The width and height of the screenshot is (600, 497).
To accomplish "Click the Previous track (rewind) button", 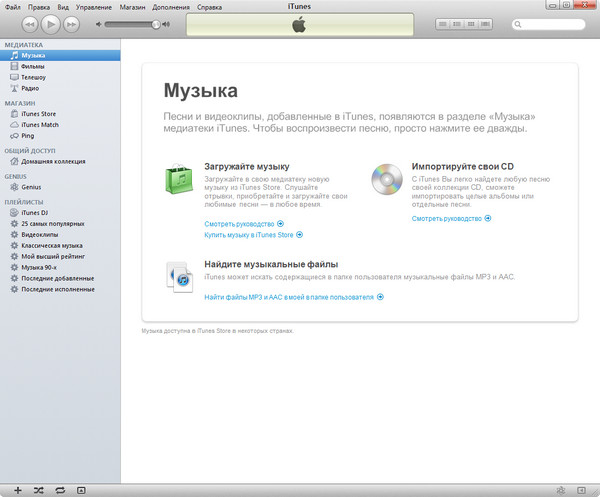I will pos(29,24).
